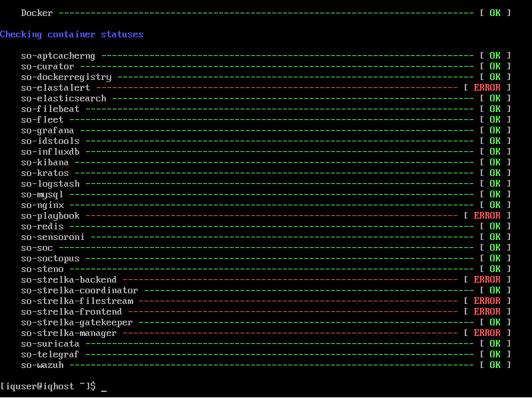Click the so-strelka-gatekeeper container name

tap(77, 323)
